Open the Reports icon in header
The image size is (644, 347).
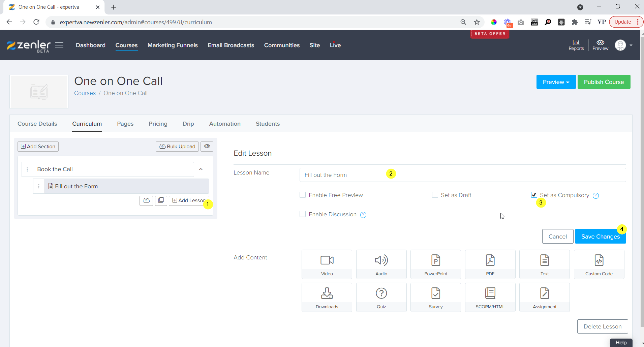coord(576,45)
